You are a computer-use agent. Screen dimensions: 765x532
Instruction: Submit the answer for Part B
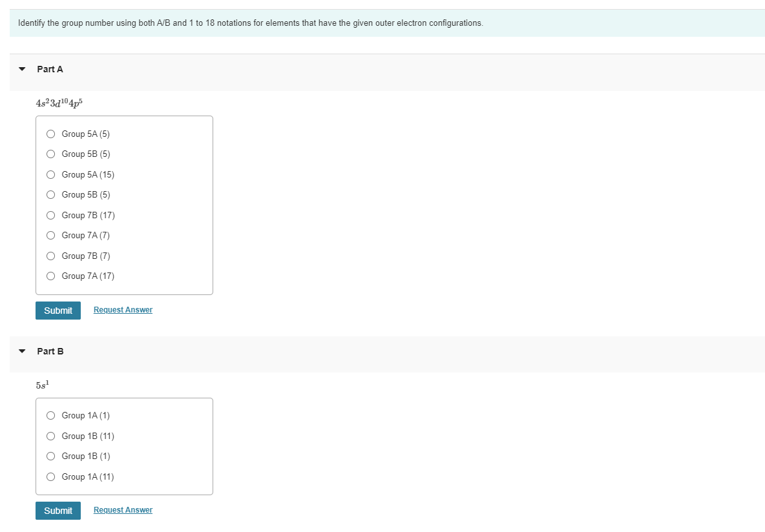pyautogui.click(x=58, y=511)
